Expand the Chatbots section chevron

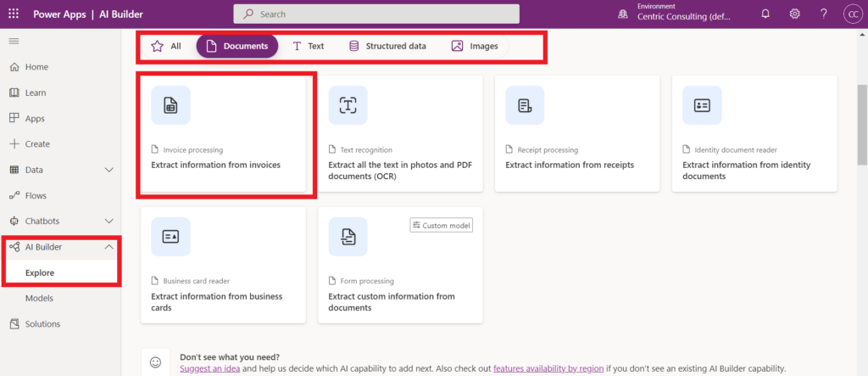pyautogui.click(x=108, y=222)
